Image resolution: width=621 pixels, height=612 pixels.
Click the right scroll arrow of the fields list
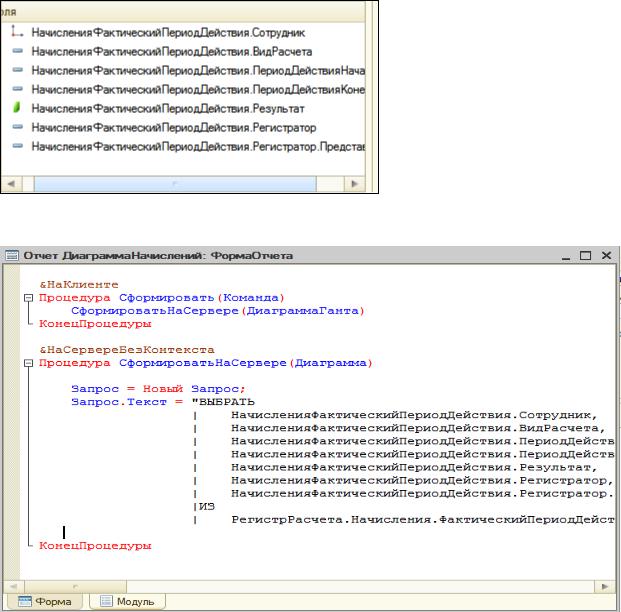(x=354, y=184)
